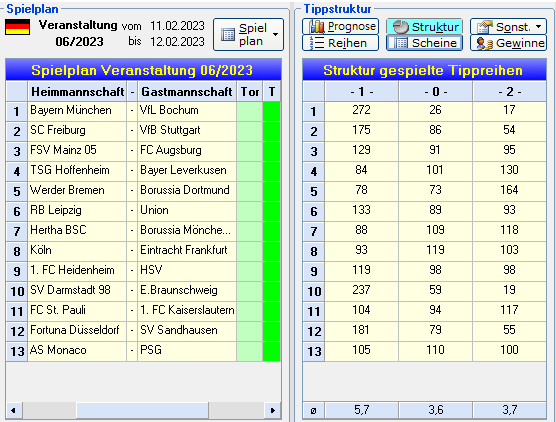Click the average value 3,6
This screenshot has height=422, width=556.
coord(435,410)
